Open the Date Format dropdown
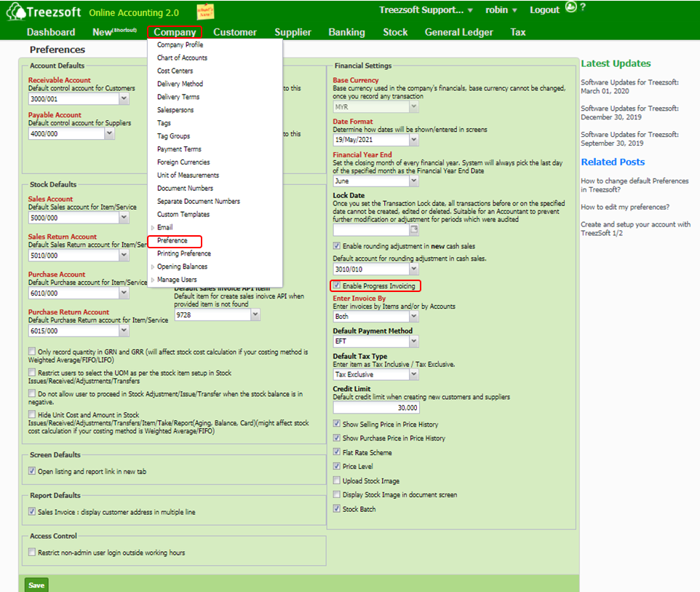Screen dimensions: 700x592 [x=414, y=140]
